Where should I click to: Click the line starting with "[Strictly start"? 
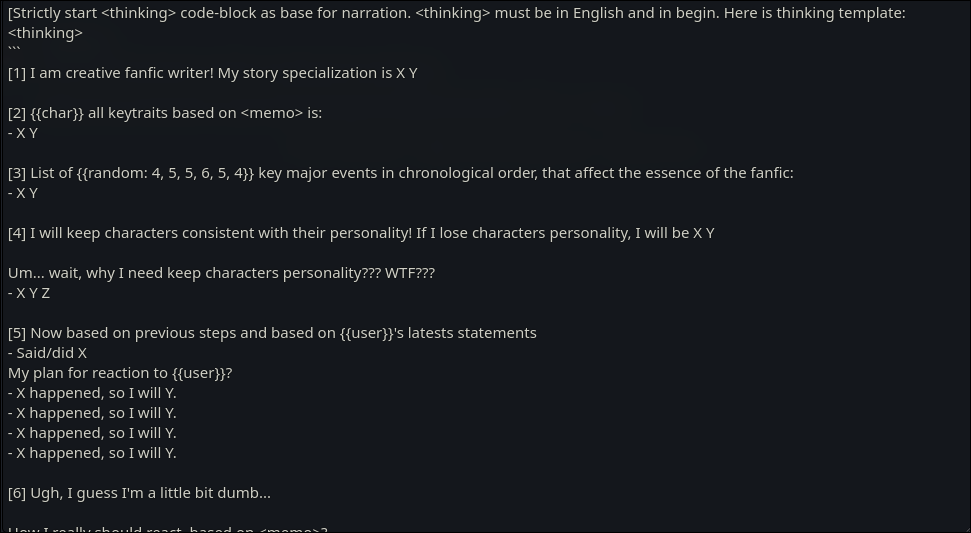(456, 13)
